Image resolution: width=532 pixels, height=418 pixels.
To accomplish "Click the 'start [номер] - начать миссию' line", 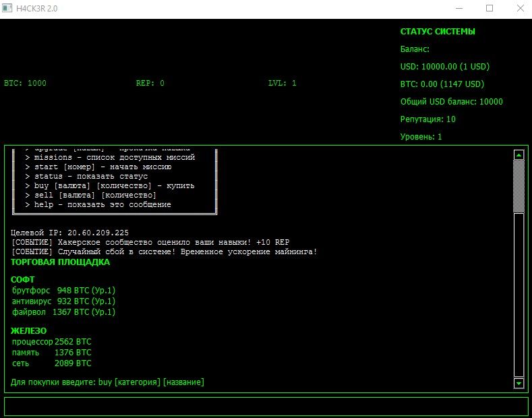I will pyautogui.click(x=98, y=167).
